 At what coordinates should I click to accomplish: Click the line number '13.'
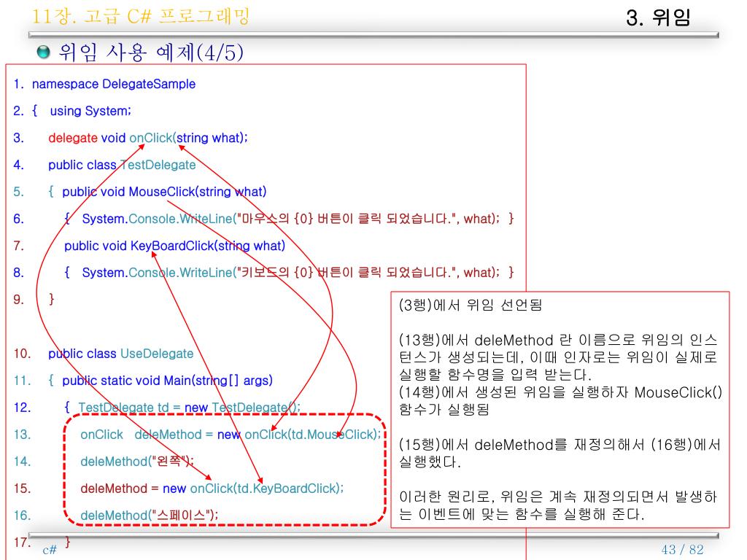(23, 435)
